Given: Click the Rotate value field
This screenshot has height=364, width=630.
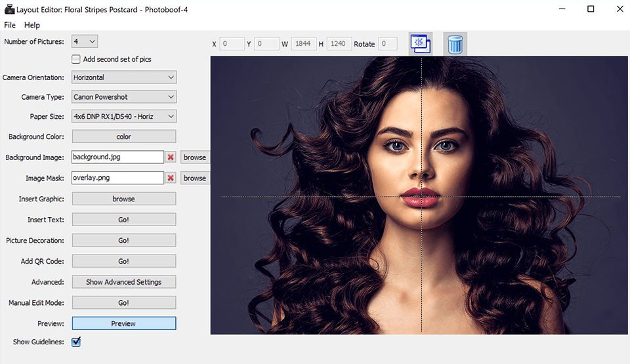Looking at the screenshot, I should point(387,44).
